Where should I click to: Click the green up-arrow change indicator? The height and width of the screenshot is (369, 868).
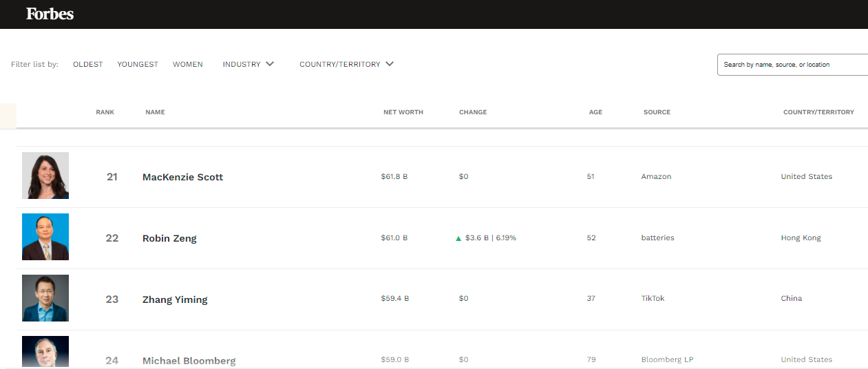point(458,238)
